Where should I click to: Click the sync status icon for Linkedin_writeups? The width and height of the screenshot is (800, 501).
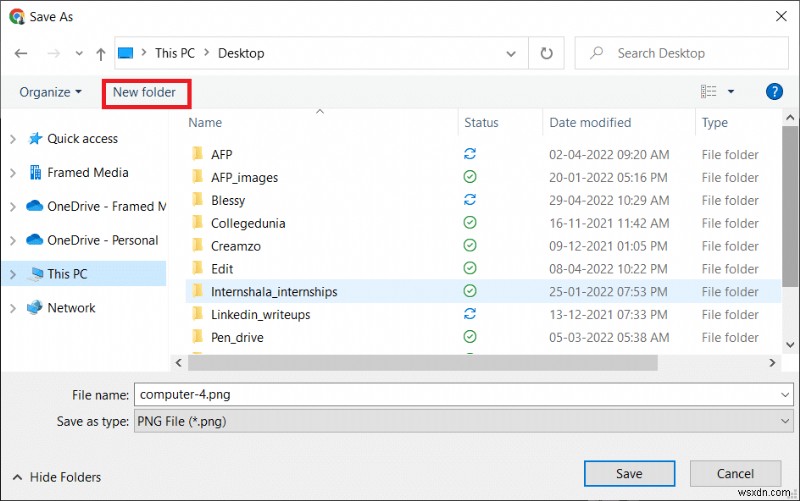pos(470,314)
